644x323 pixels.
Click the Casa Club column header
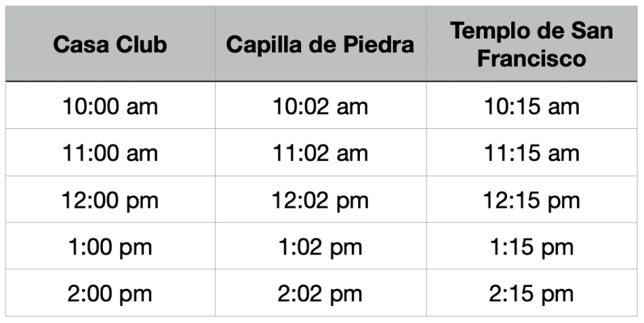[x=110, y=44]
